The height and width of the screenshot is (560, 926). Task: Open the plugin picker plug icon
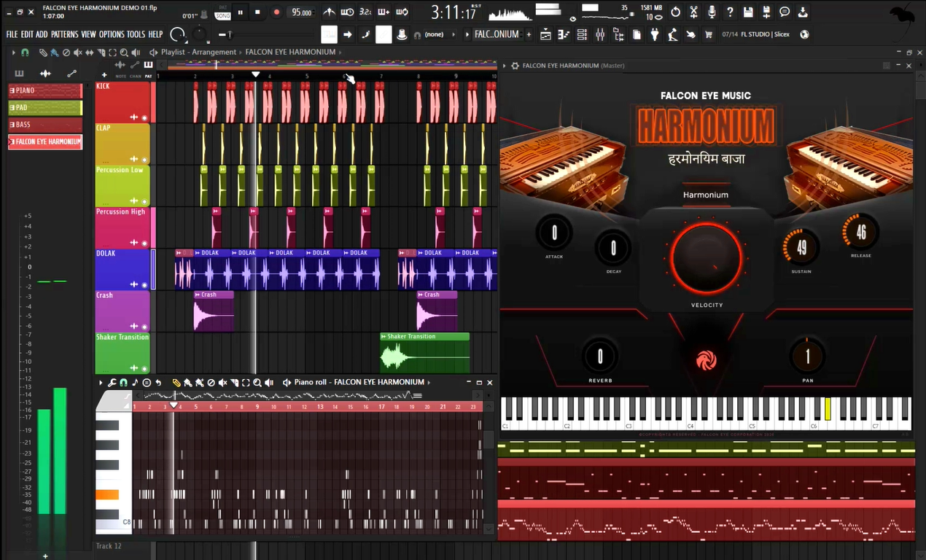click(x=654, y=34)
